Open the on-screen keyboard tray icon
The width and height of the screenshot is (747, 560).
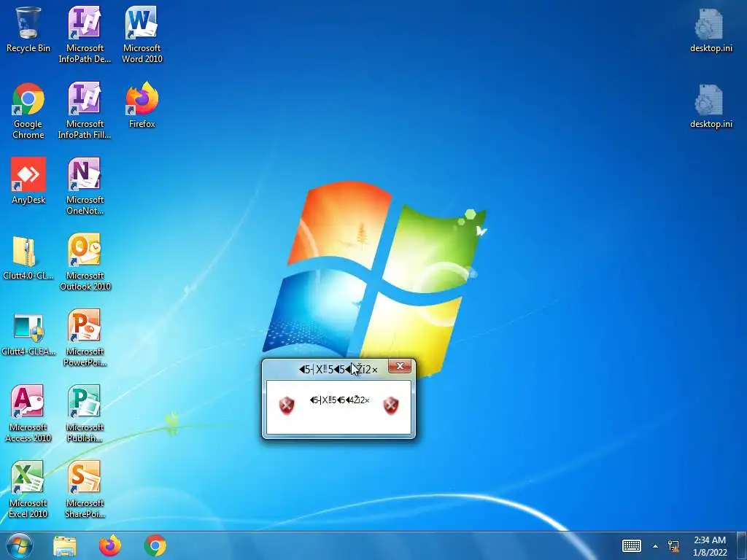click(x=632, y=545)
